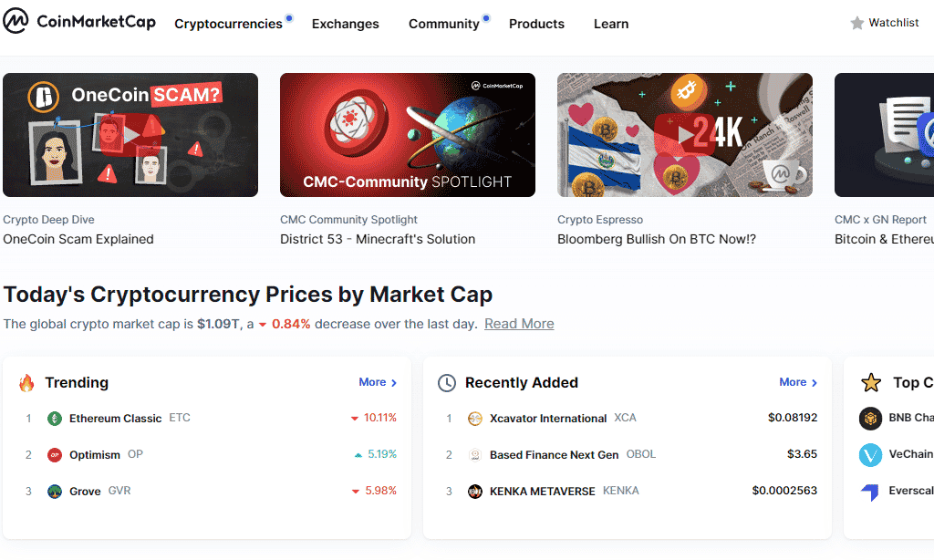The height and width of the screenshot is (560, 934).
Task: Click the BNB Chain icon
Action: point(871,419)
